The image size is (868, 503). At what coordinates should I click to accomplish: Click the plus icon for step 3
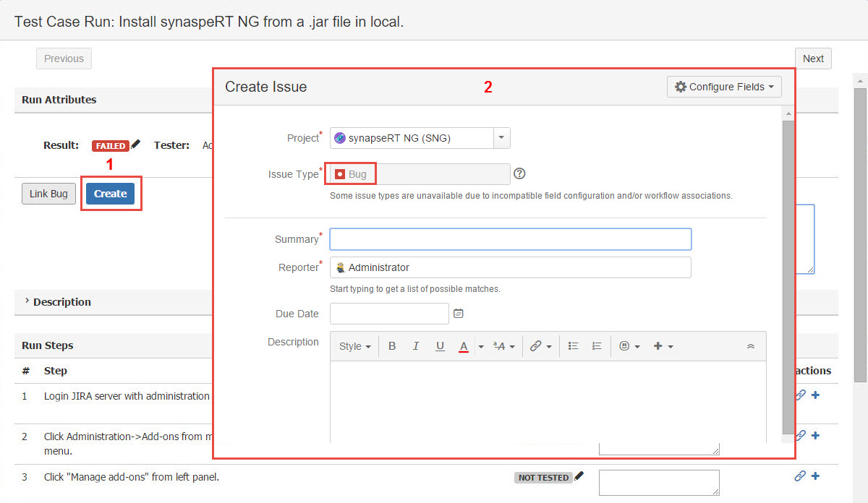(x=815, y=476)
